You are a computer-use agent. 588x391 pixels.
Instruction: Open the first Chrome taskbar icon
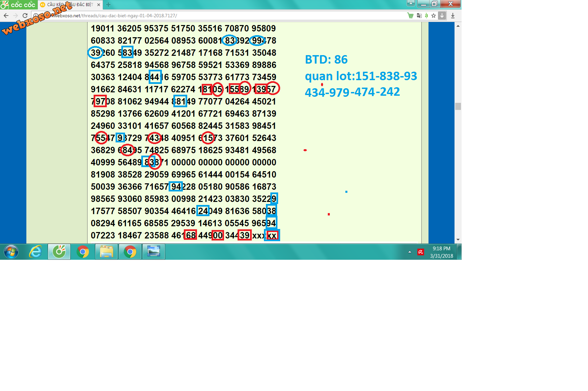83,252
